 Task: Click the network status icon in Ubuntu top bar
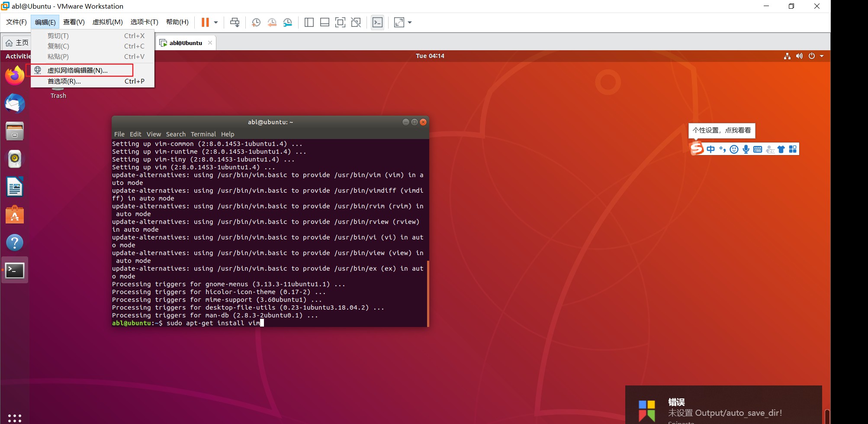pos(787,56)
